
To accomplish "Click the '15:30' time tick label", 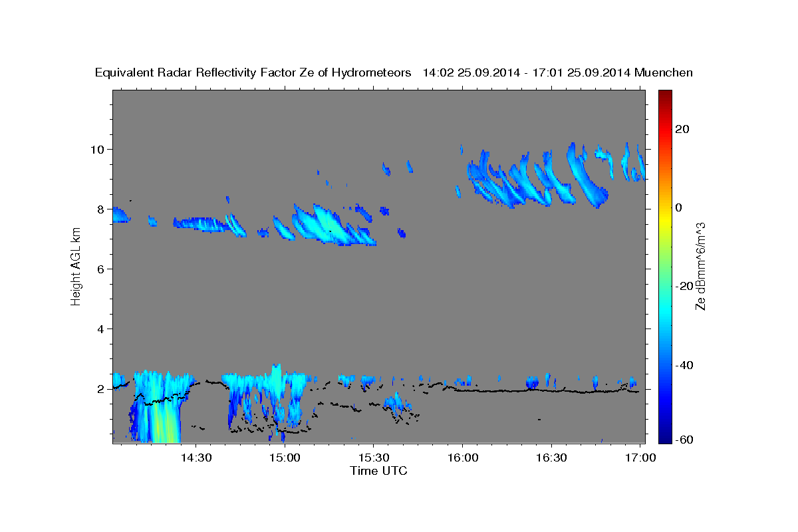I will tap(373, 458).
